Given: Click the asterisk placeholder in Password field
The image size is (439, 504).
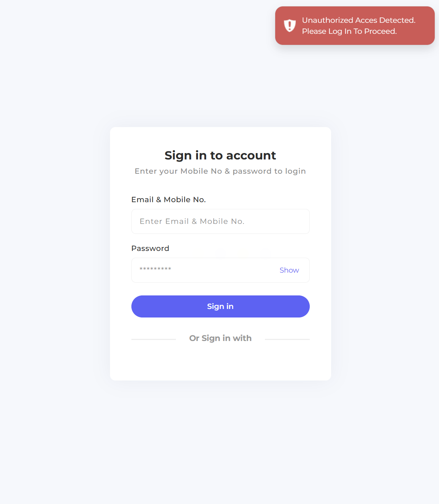Looking at the screenshot, I should pyautogui.click(x=155, y=269).
